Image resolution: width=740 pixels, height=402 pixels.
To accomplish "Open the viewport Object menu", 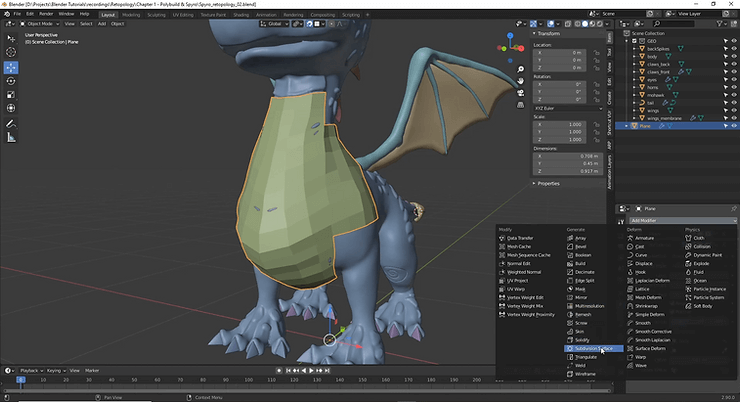I will click(117, 24).
